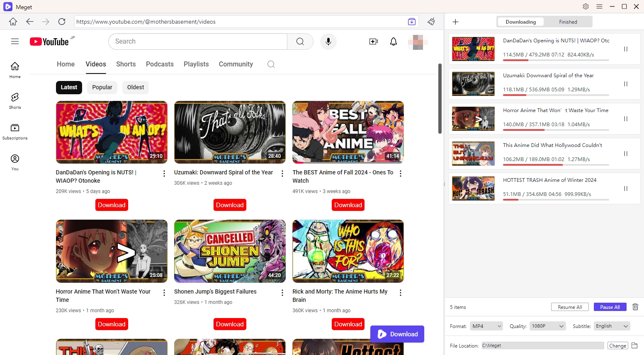Click progress bar of DanDaDan's Opening download

[x=556, y=60]
